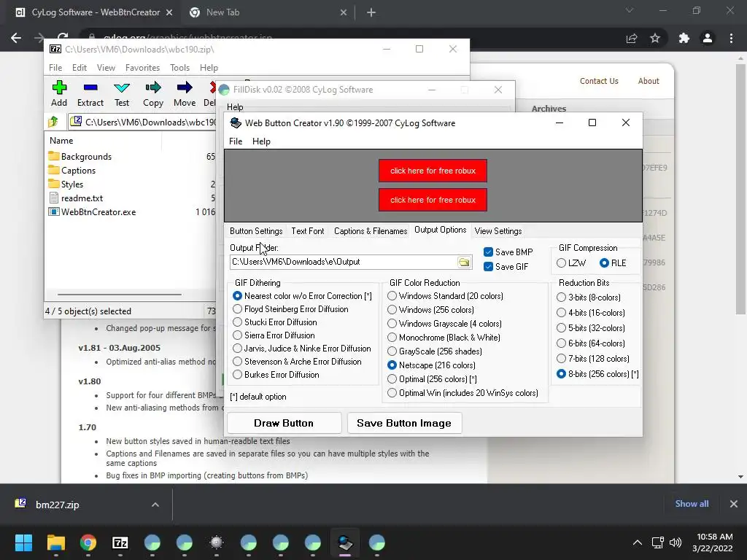This screenshot has width=747, height=560.
Task: Open Chrome profile avatar icon
Action: click(708, 38)
